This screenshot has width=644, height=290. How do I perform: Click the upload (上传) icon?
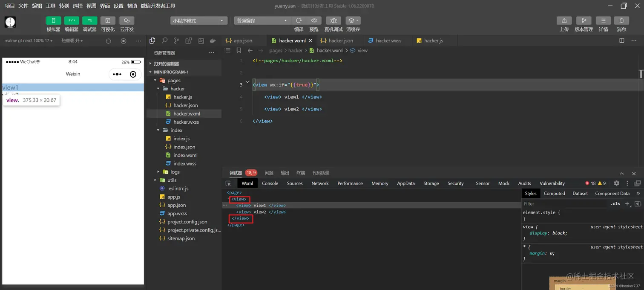tap(564, 20)
